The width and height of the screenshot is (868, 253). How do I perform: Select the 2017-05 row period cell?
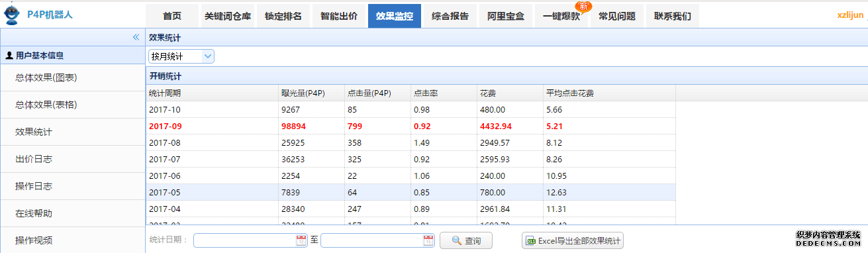coord(212,192)
